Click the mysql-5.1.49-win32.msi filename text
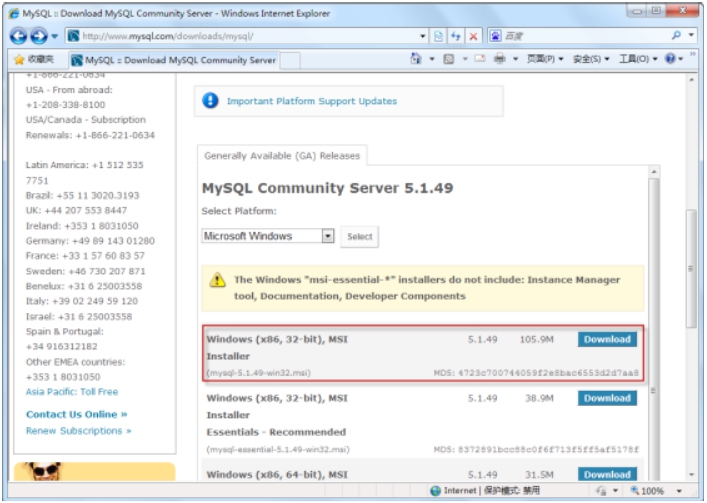The width and height of the screenshot is (707, 503). (258, 373)
